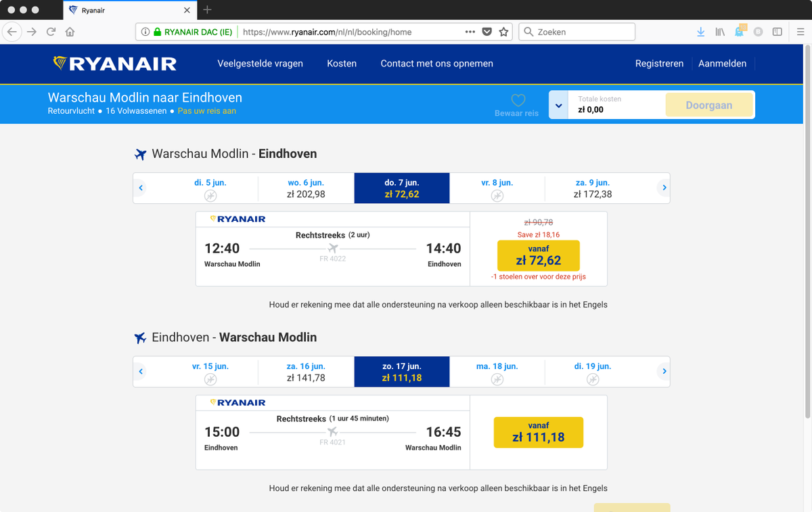Click the Registreren link
Screen dimensions: 812x512
pyautogui.click(x=659, y=64)
